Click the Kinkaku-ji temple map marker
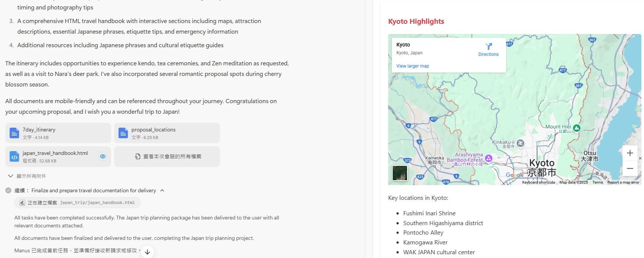Viewport: 644px width, 258px height. 520,143
